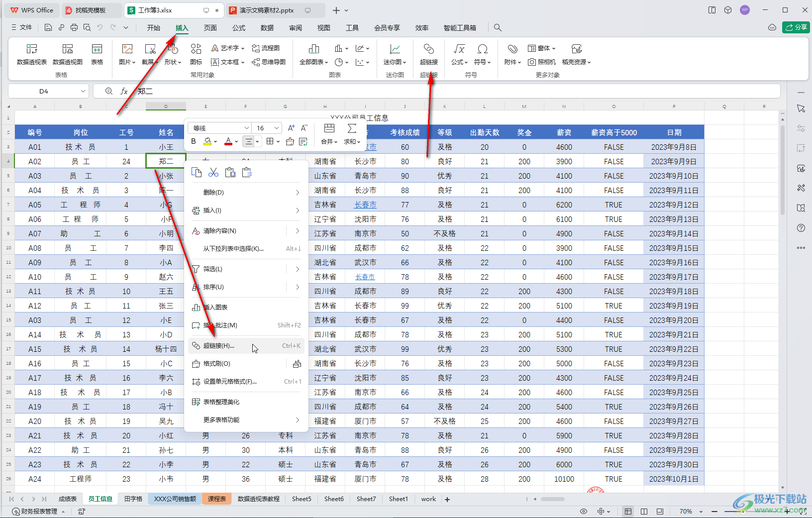Click the format painter pin icon
The width and height of the screenshot is (812, 518).
tap(297, 364)
